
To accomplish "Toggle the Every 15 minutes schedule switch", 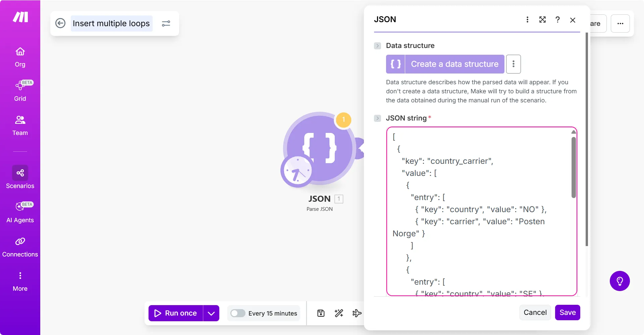I will click(x=238, y=313).
